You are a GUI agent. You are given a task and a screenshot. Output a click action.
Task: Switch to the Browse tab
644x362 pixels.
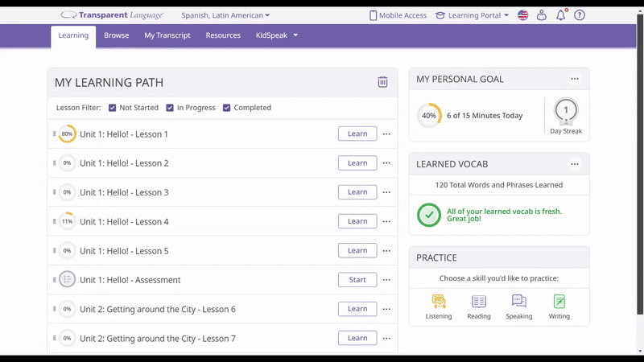(116, 35)
